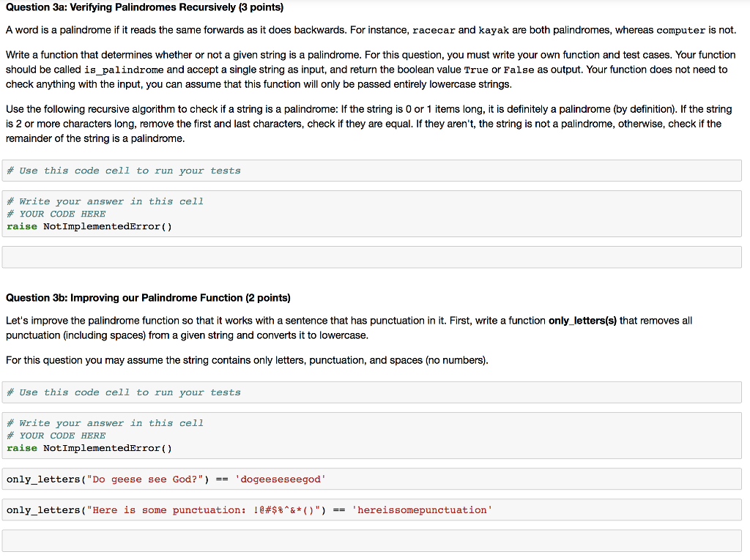The image size is (750, 560).
Task: Click the empty cell at the page bottom
Action: [x=371, y=540]
